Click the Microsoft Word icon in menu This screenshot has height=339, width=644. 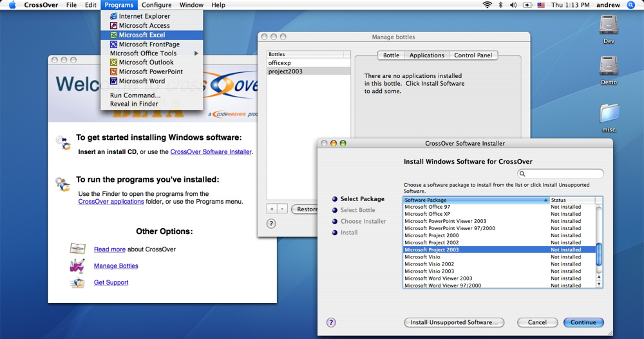(114, 81)
